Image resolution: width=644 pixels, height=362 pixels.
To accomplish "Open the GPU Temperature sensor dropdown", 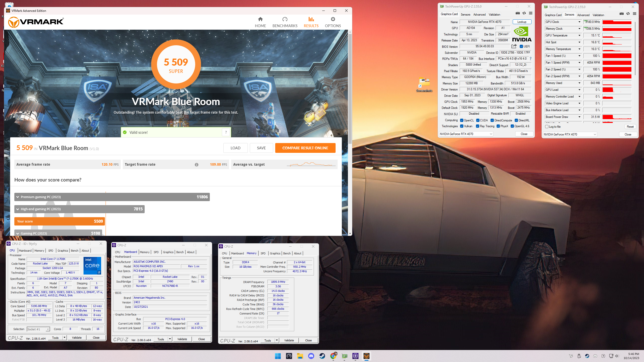I will [x=579, y=35].
